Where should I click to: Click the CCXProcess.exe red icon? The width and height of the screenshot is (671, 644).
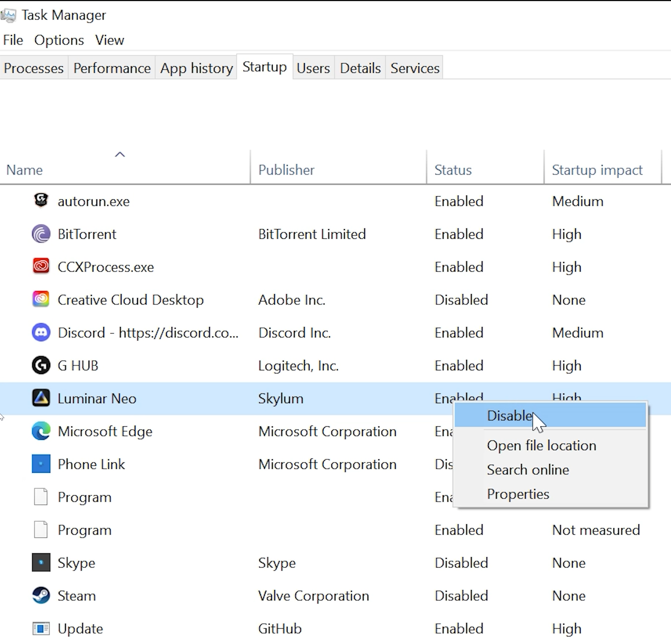point(41,266)
